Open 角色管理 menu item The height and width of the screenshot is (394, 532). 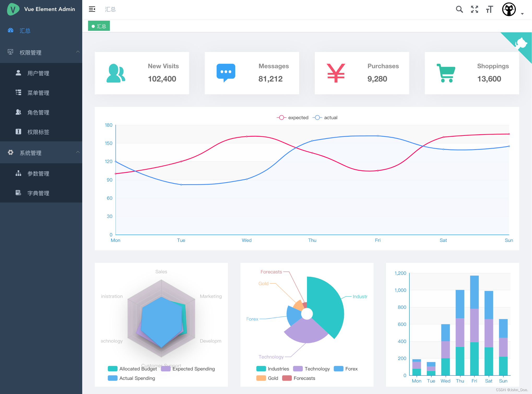click(x=41, y=112)
